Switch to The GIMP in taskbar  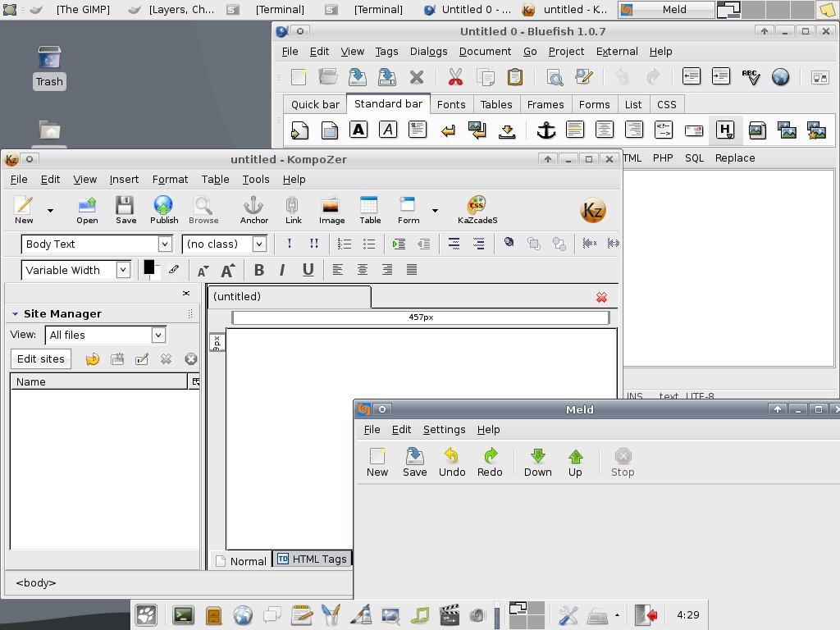[x=71, y=9]
